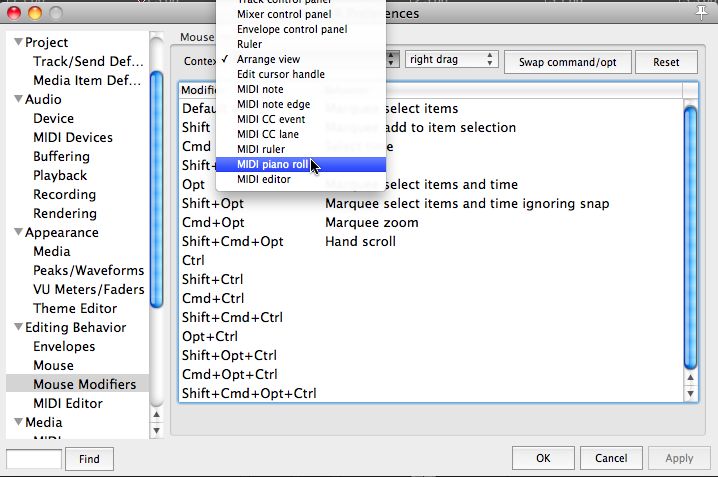Collapse the Audio tree section
Viewport: 718px width, 477px height.
18,99
